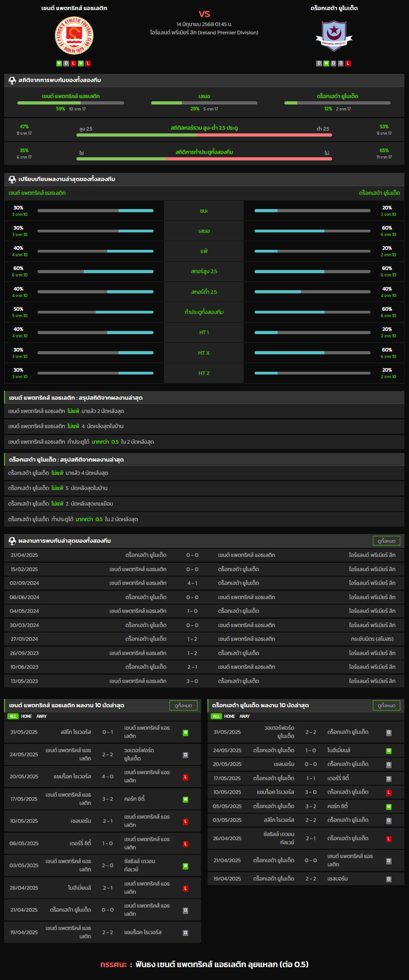Open 'ดูทั้งหมด' button for head-to-head results
Screen dimensions: 409x980
click(x=387, y=541)
